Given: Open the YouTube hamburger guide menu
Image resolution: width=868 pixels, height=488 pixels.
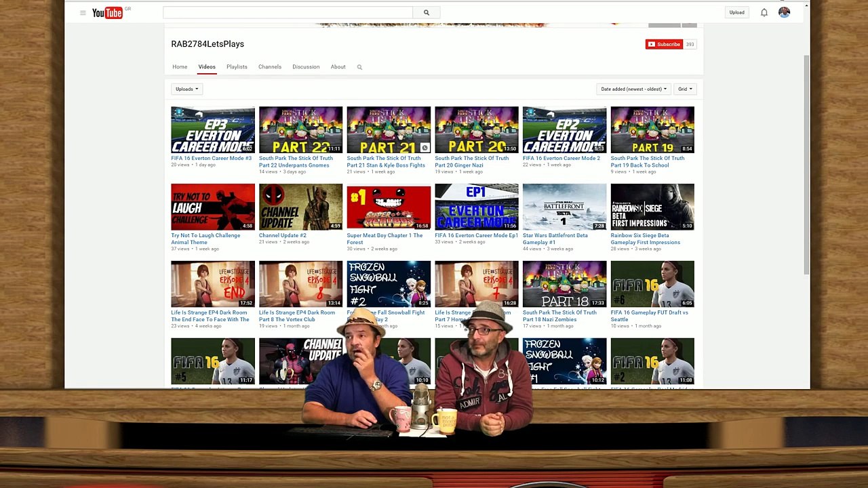Looking at the screenshot, I should point(83,12).
